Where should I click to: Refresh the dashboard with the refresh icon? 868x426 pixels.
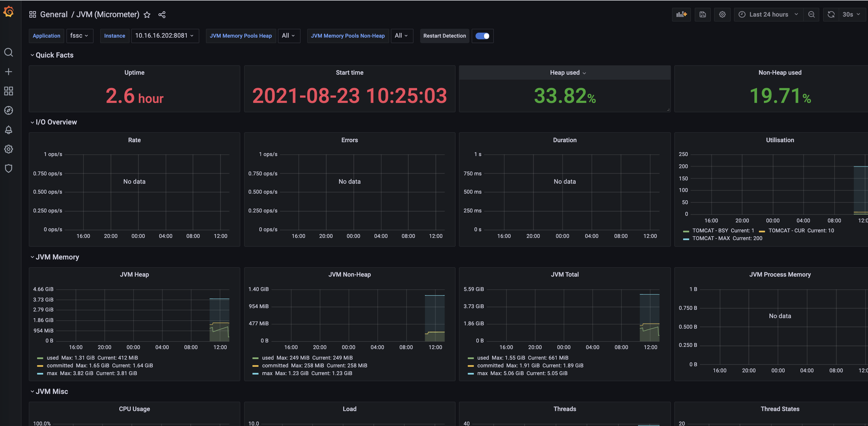pyautogui.click(x=831, y=14)
